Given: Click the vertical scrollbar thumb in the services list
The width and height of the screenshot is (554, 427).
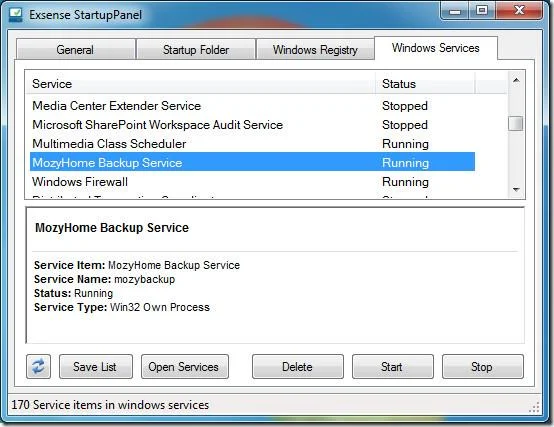Looking at the screenshot, I should pos(516,124).
